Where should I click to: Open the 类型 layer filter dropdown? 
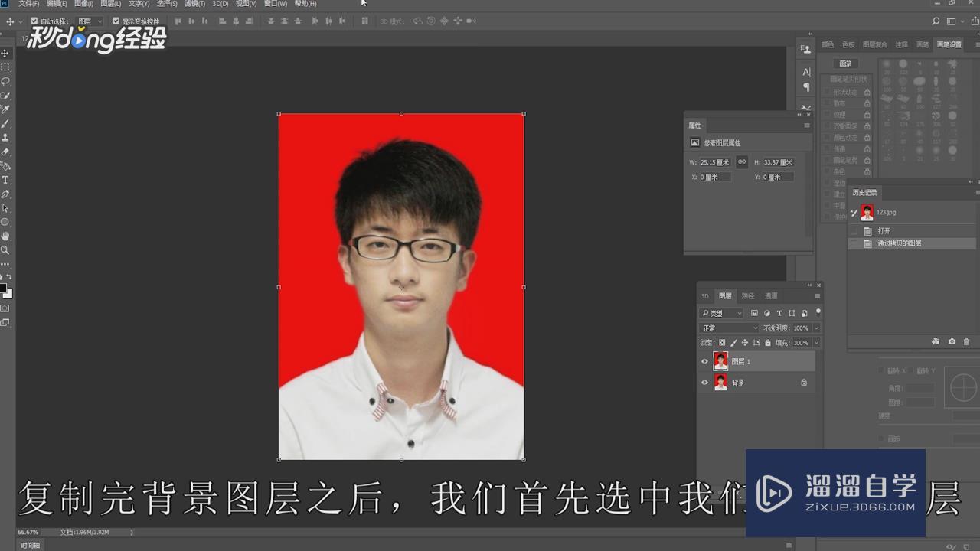720,313
